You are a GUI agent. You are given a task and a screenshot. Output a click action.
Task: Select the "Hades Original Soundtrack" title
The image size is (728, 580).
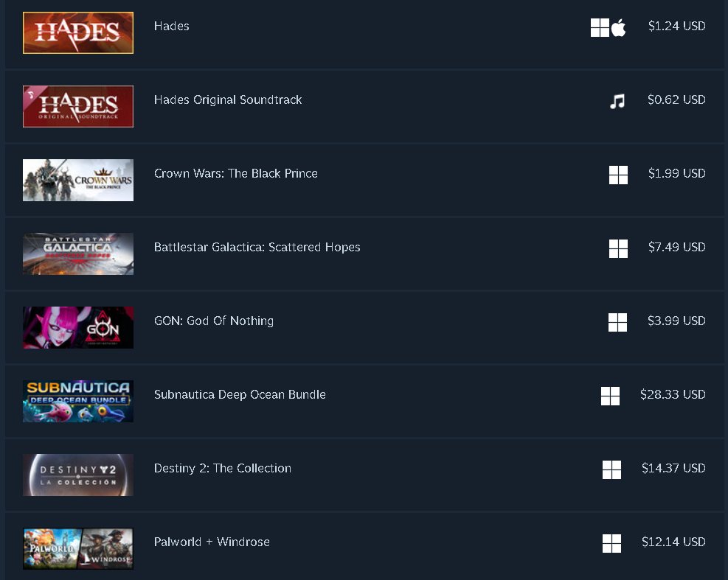pos(228,100)
